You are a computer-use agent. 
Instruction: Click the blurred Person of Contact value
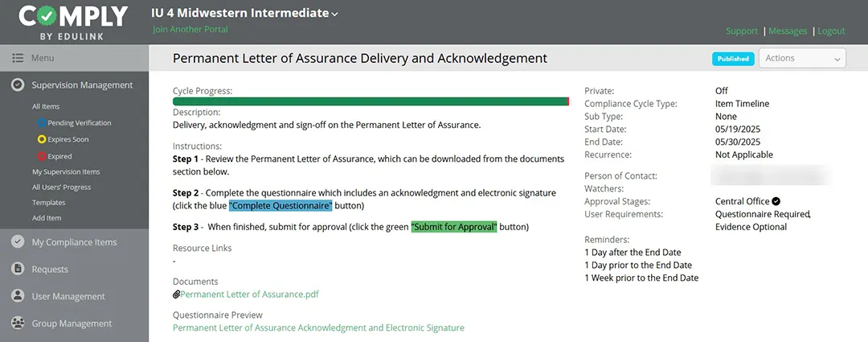click(772, 176)
